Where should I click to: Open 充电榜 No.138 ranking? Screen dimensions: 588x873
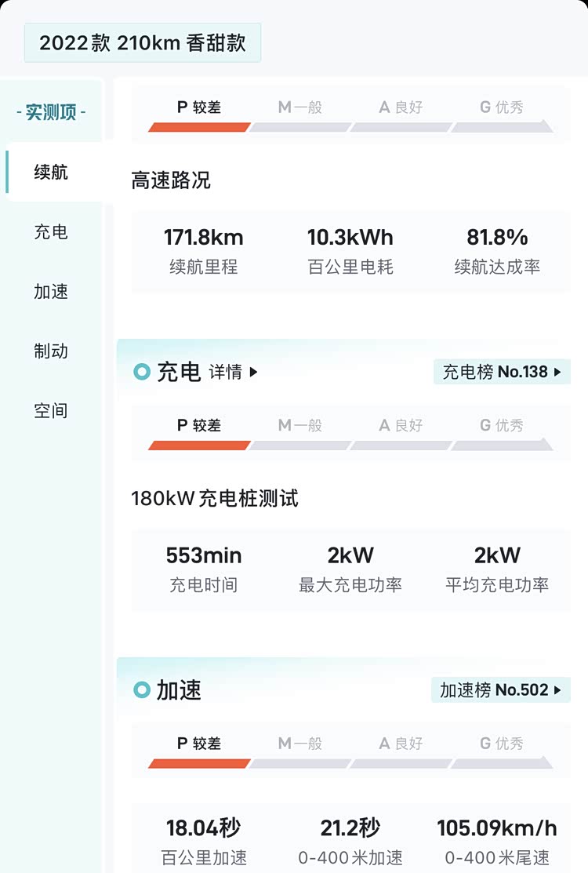(502, 372)
